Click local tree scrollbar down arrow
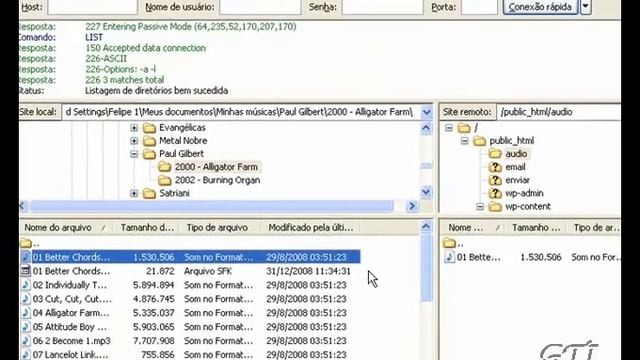The image size is (640, 360). pyautogui.click(x=426, y=192)
